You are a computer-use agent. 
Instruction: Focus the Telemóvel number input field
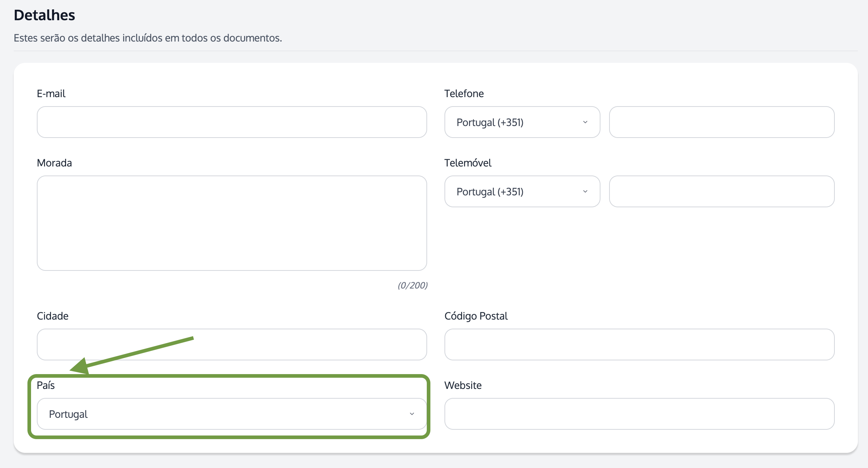(721, 191)
